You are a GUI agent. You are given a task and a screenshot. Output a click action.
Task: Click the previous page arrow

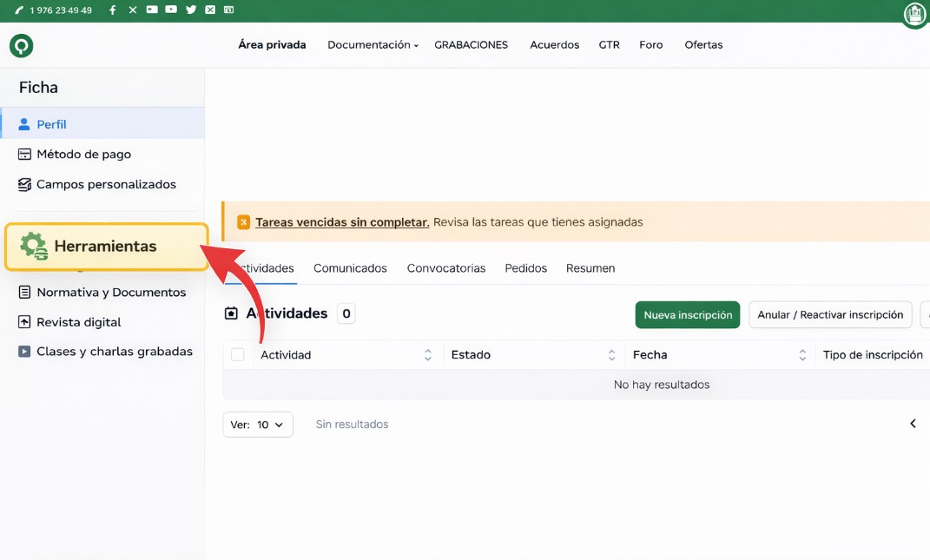tap(913, 424)
